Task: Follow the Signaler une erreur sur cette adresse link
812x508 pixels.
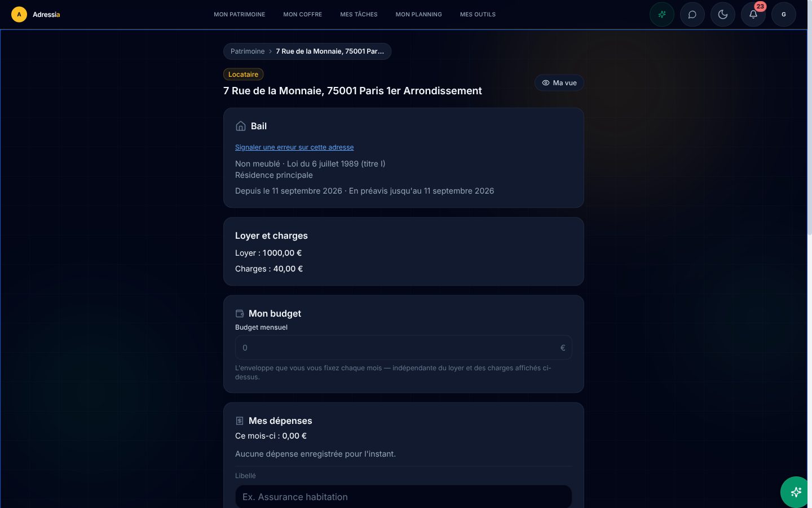Action: click(x=294, y=147)
